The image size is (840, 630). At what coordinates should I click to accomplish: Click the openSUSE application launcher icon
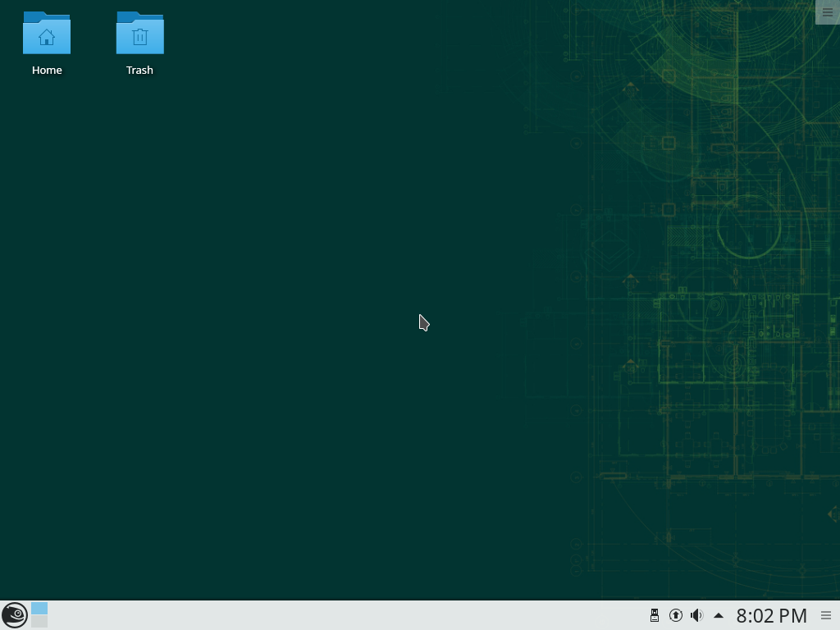14,614
